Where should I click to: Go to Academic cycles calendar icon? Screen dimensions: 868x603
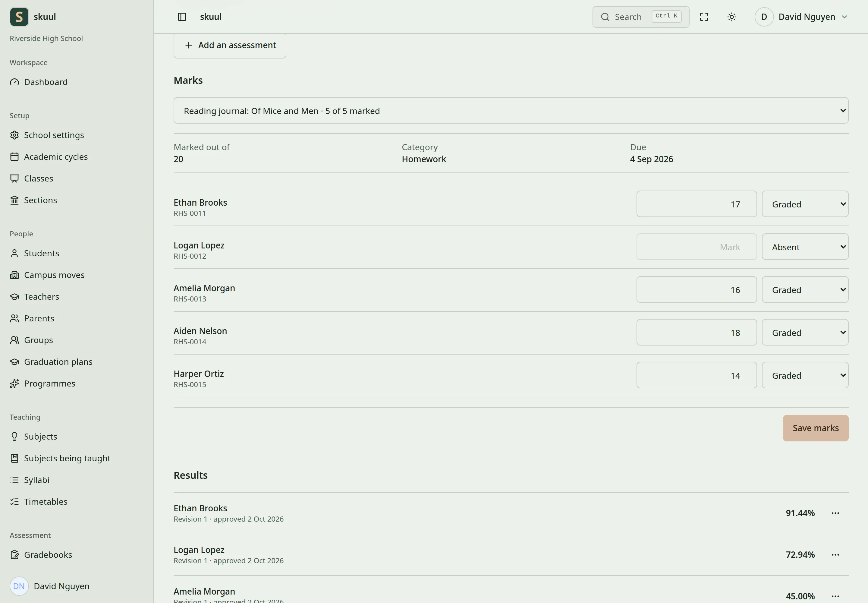(14, 156)
